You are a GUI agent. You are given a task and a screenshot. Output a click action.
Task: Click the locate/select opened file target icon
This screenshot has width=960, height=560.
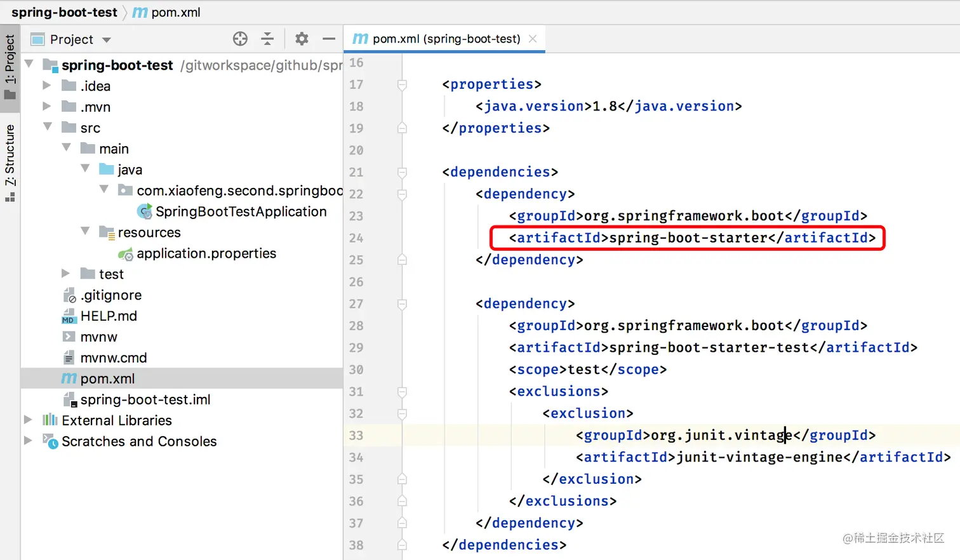point(240,39)
